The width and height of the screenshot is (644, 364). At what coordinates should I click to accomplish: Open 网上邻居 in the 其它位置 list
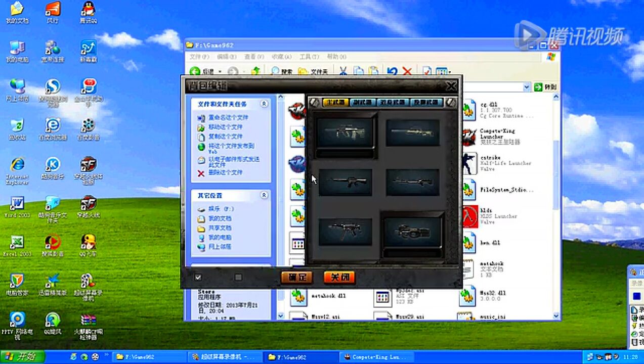point(220,247)
